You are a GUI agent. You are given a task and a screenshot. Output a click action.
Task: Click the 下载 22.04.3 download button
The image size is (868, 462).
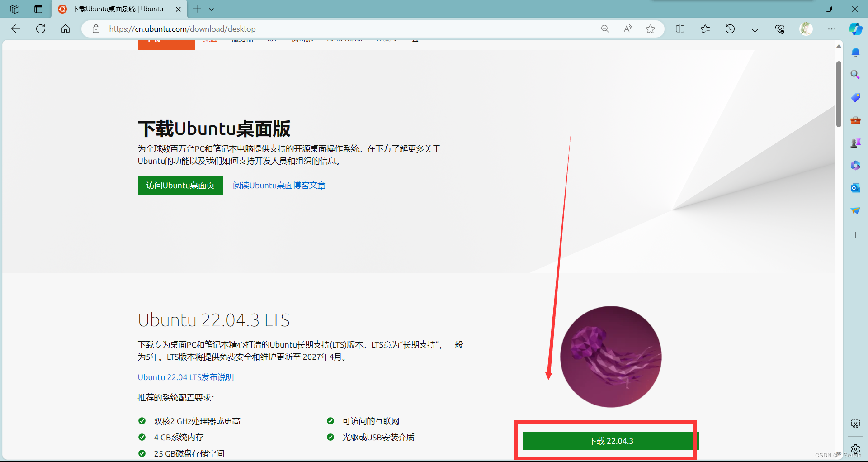coord(611,441)
